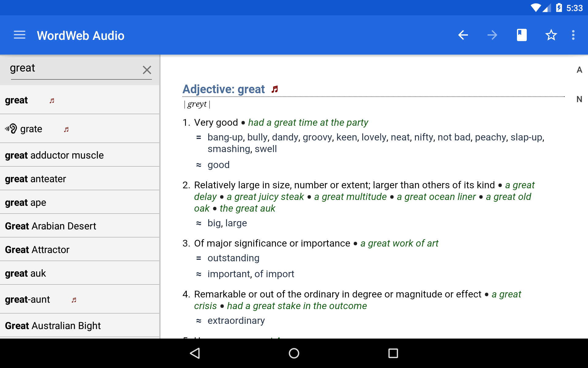The height and width of the screenshot is (368, 588).
Task: Tap Android Home navigation button
Action: point(294,353)
